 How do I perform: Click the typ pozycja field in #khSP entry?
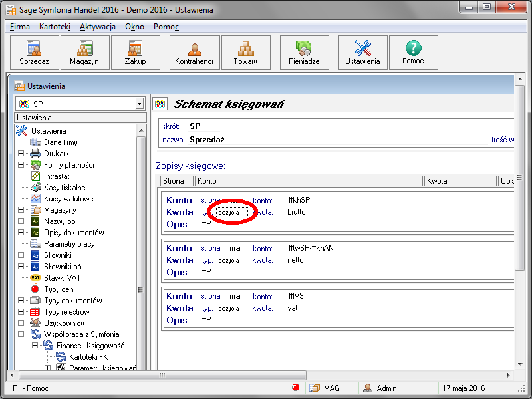click(232, 213)
